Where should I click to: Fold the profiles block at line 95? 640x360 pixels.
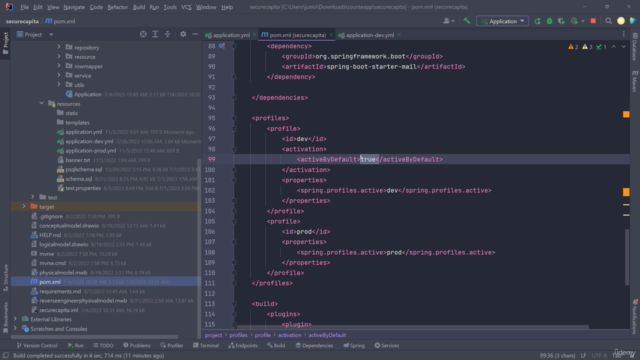(234, 118)
